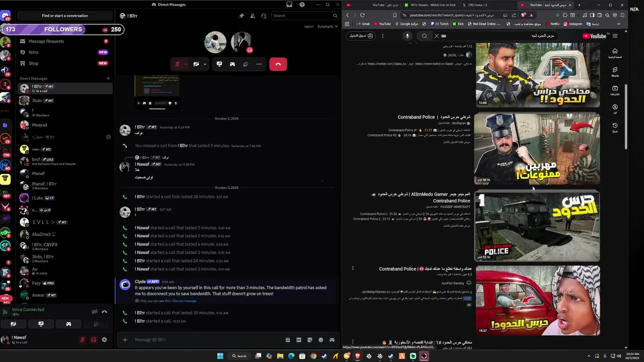Create new DM with plus icon
The height and width of the screenshot is (362, 644).
[x=108, y=78]
